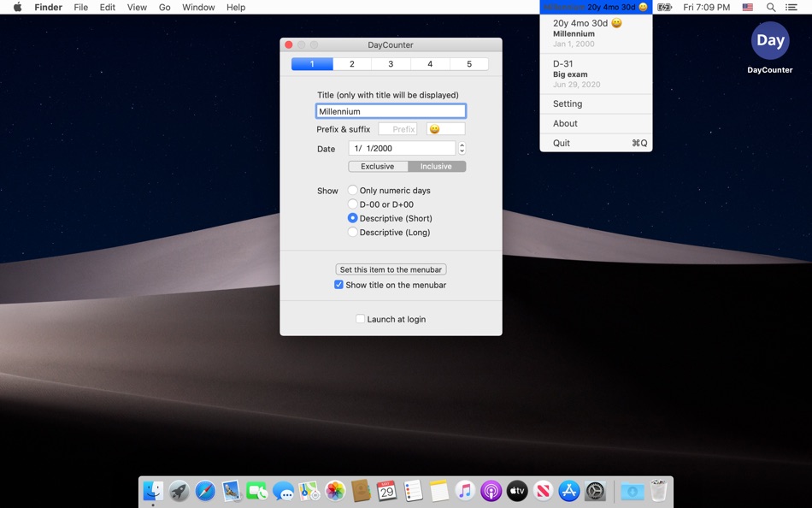Open the File menu
Screen dimensions: 812x508
(x=81, y=7)
